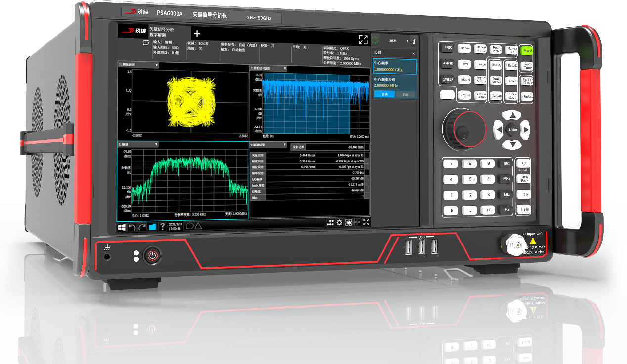Click the 中心频率 1.000000000 GHz field

point(395,67)
